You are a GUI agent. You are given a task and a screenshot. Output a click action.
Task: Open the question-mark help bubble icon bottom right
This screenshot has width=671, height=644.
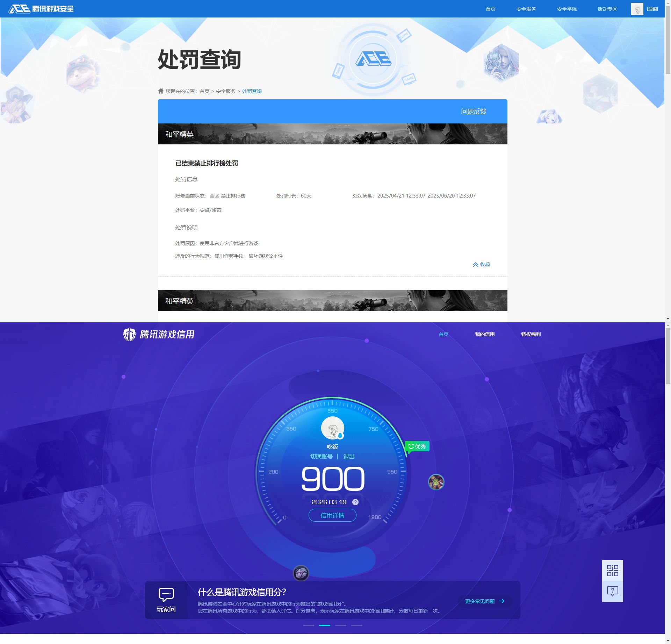613,592
